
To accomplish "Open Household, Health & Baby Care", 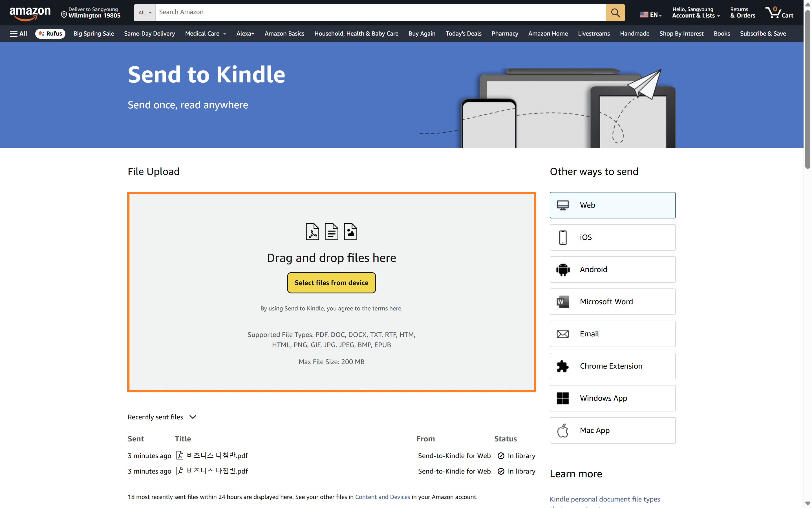I will 356,34.
